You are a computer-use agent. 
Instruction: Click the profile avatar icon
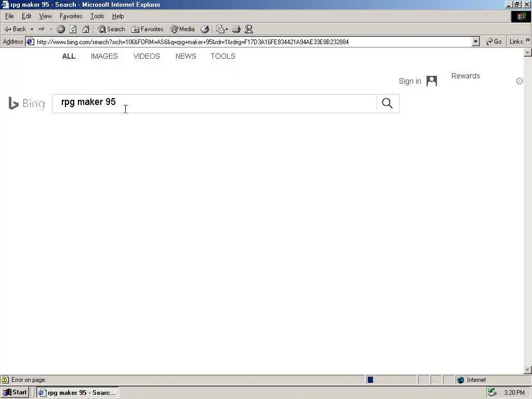tap(432, 81)
